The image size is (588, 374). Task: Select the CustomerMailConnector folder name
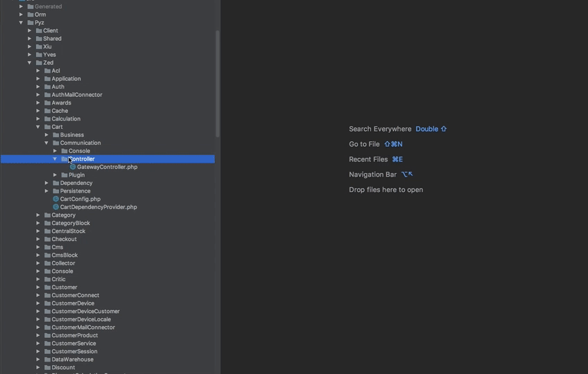pos(83,328)
